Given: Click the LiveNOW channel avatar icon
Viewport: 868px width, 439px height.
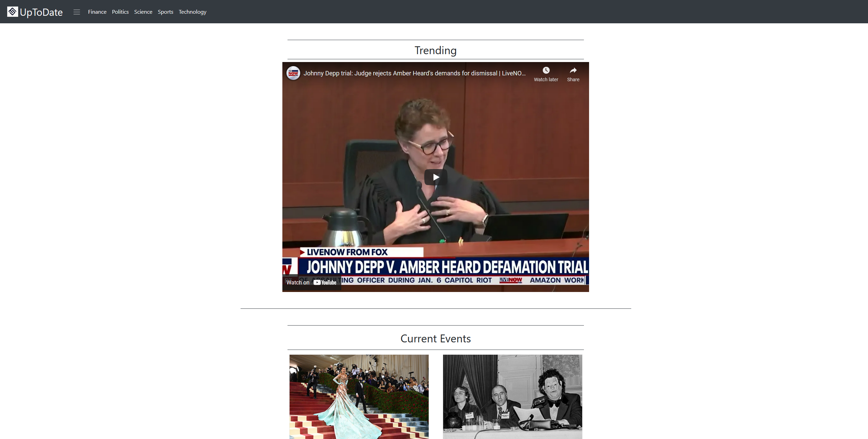Looking at the screenshot, I should pyautogui.click(x=293, y=73).
